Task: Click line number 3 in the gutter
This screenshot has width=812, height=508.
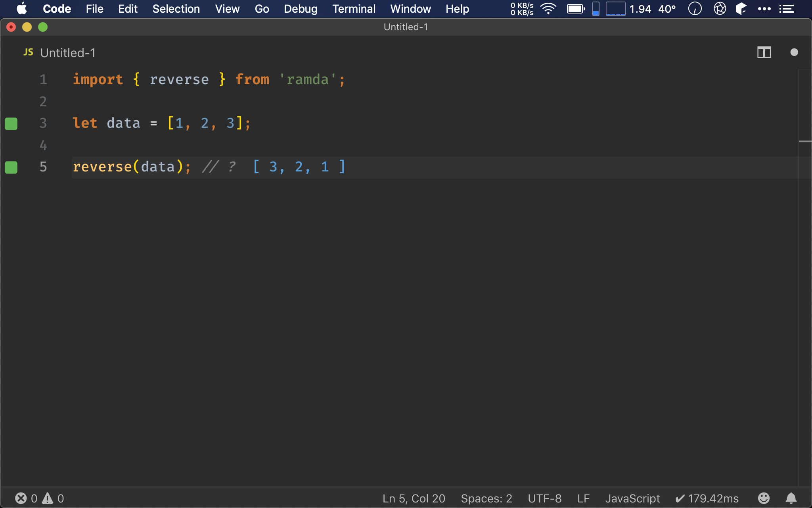Action: pos(43,123)
